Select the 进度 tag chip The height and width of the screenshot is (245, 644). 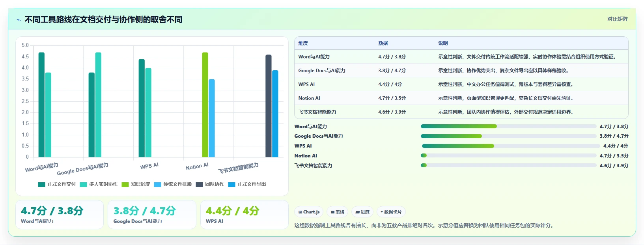362,212
